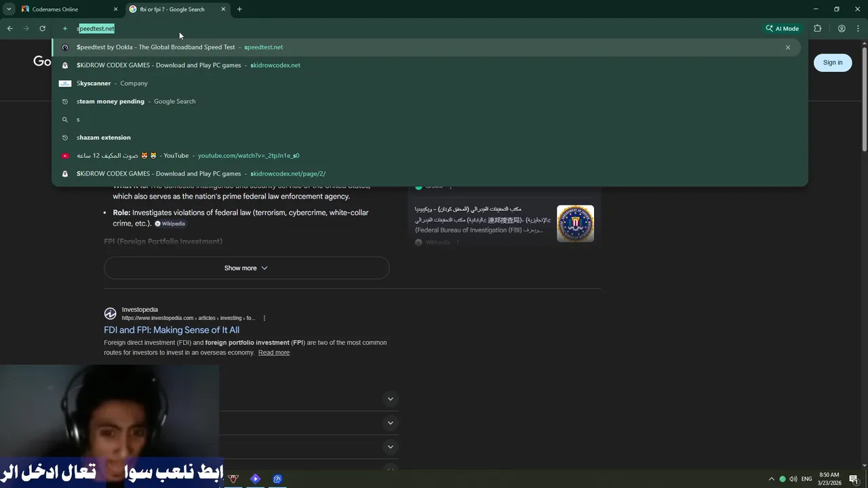The width and height of the screenshot is (868, 488).
Task: Choose first SKiDROW CODEX GAMES suggestion
Action: tap(426, 65)
